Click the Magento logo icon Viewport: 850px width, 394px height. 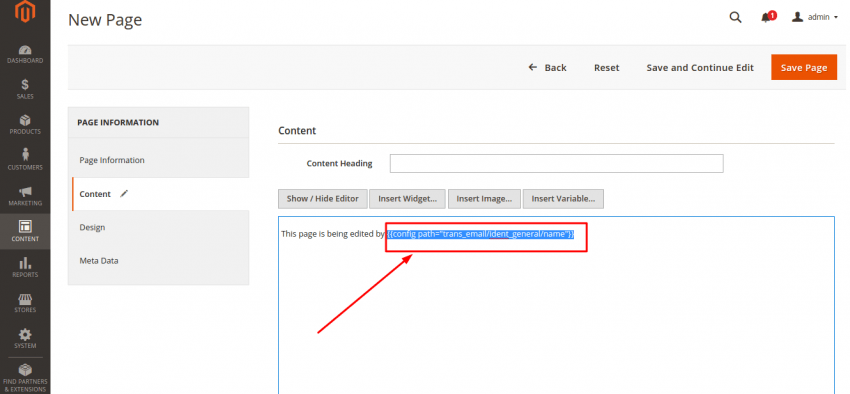pyautogui.click(x=25, y=11)
